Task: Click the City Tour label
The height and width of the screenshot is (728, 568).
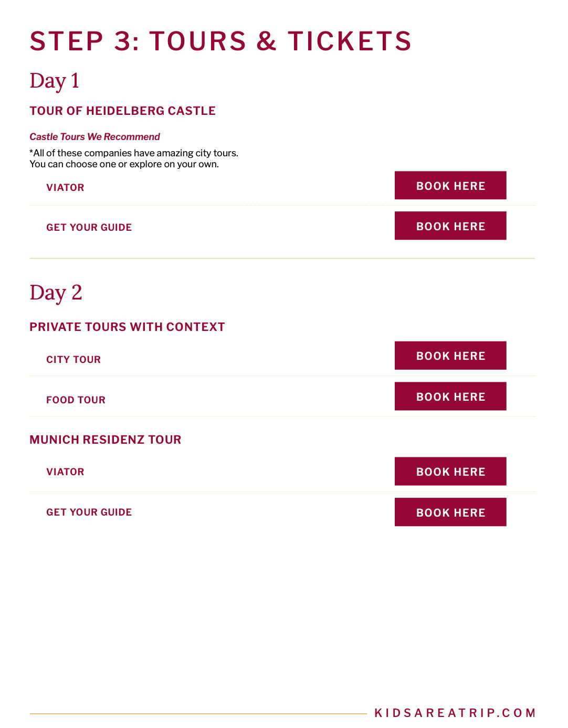Action: click(x=73, y=359)
